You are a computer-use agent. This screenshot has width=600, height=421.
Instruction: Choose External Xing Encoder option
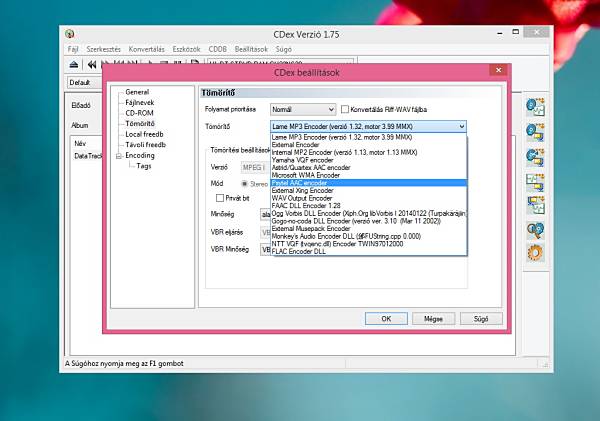(x=368, y=191)
